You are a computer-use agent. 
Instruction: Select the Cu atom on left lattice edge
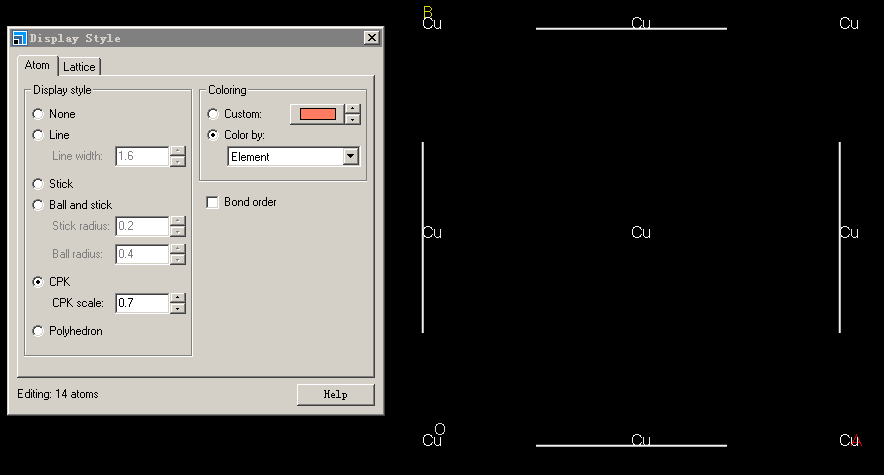pos(432,232)
